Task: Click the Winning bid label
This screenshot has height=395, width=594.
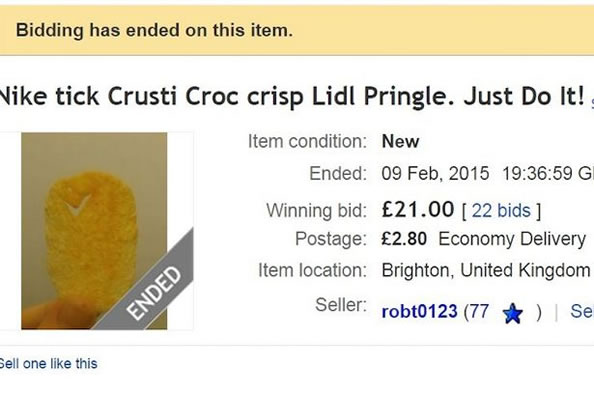Action: 316,211
